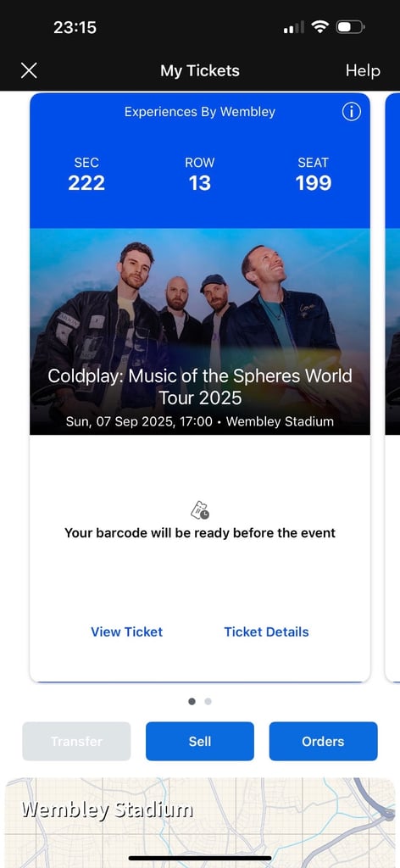The width and height of the screenshot is (400, 868).
Task: Open Ticket Details link
Action: (x=266, y=632)
